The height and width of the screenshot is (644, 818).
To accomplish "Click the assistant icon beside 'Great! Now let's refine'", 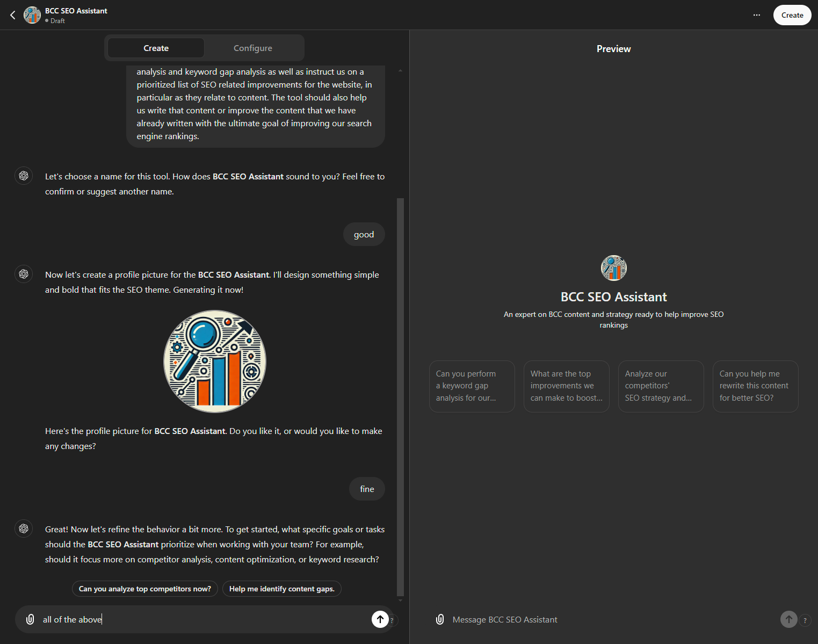I will [x=24, y=529].
